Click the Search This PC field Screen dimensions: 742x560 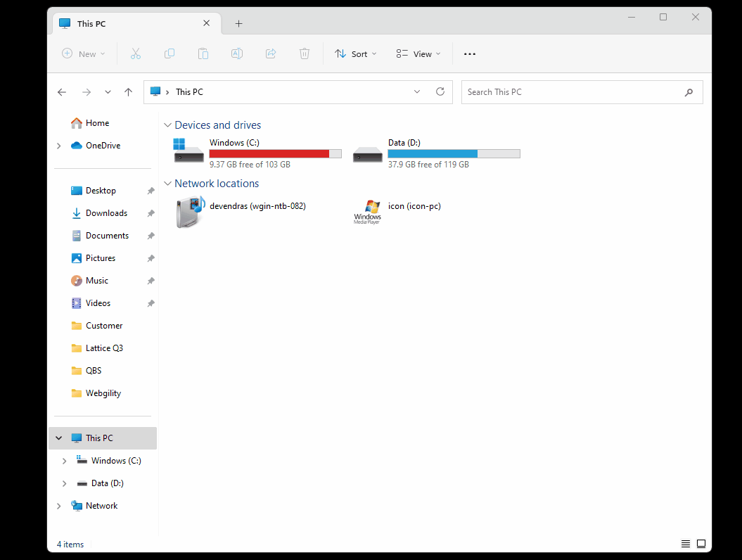pyautogui.click(x=573, y=92)
